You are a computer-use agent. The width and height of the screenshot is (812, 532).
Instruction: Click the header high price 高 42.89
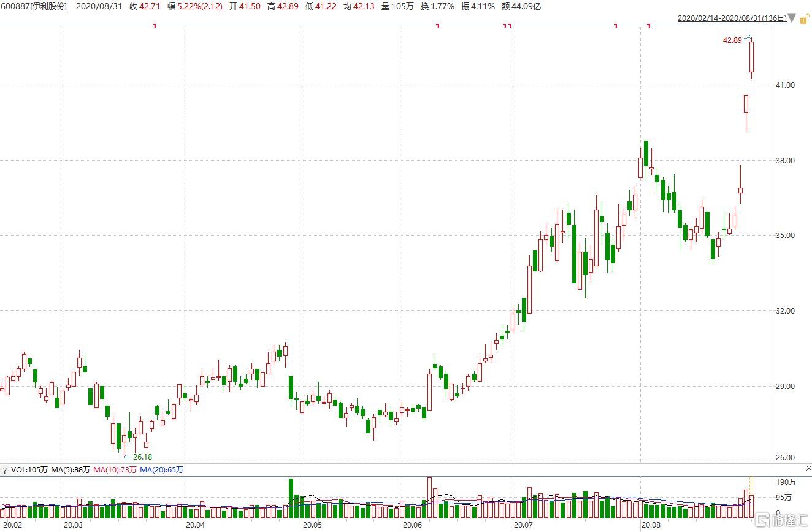click(x=282, y=6)
